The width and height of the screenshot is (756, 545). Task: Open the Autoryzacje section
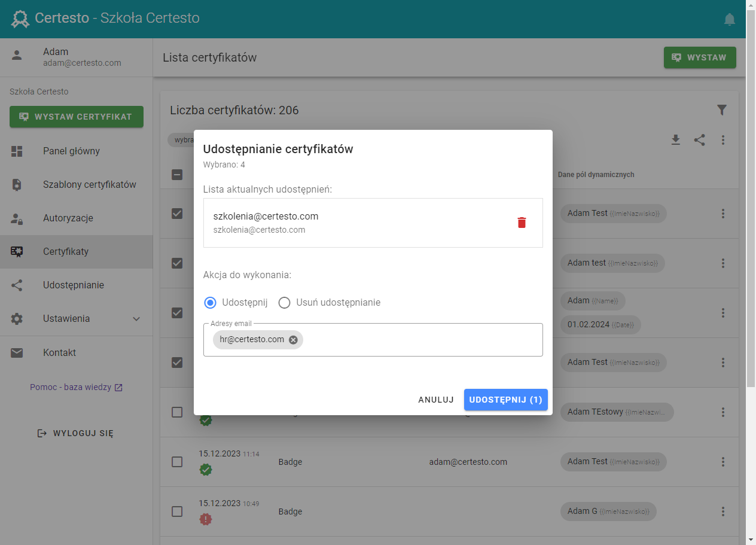(77, 218)
